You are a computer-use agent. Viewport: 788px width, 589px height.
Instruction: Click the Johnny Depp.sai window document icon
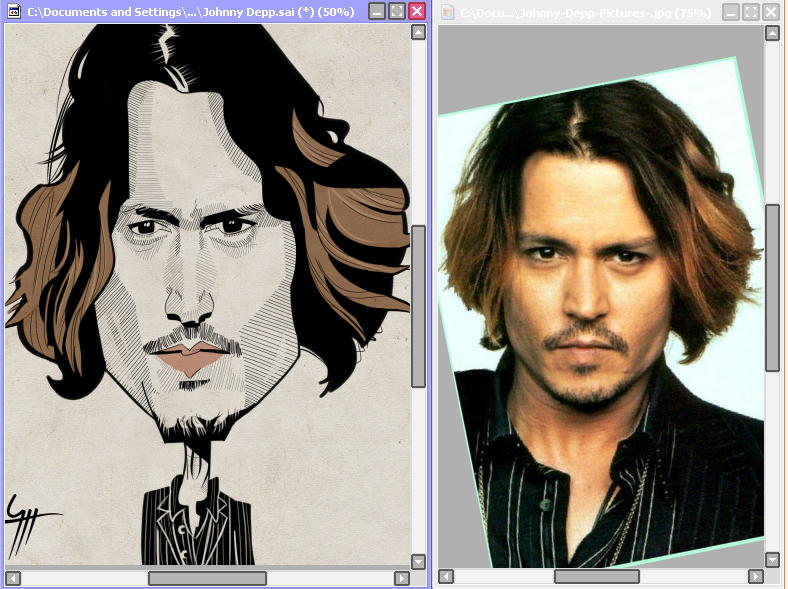[x=14, y=11]
